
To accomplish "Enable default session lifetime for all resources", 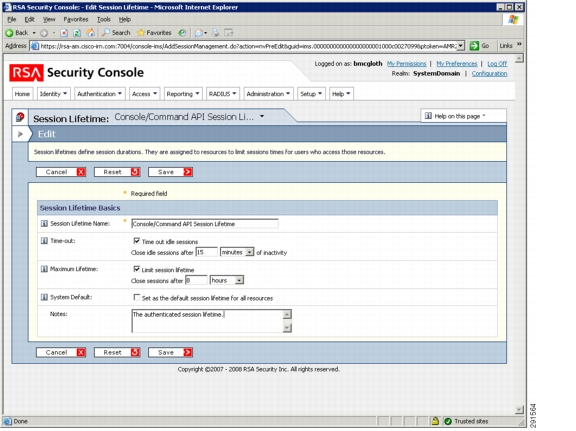I will 137,297.
